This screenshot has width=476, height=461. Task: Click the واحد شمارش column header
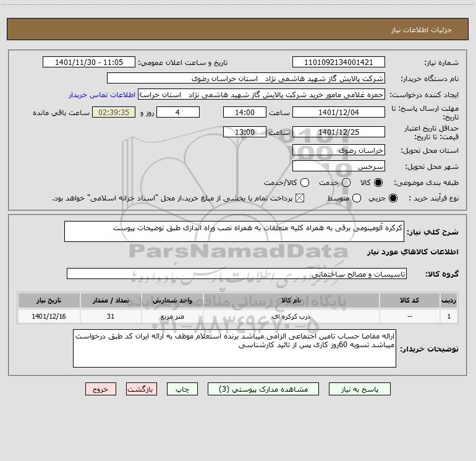pyautogui.click(x=172, y=300)
